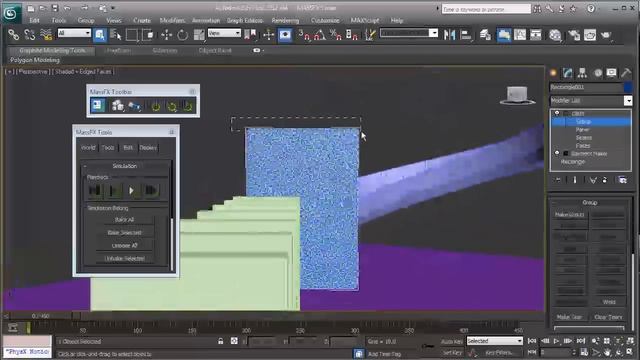Click the ViewCube in the viewport corner
The image size is (640, 360).
[517, 96]
